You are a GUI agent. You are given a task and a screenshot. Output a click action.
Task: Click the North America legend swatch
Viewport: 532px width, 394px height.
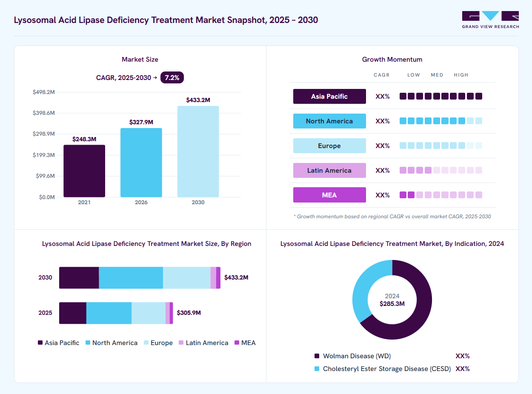[x=88, y=343]
